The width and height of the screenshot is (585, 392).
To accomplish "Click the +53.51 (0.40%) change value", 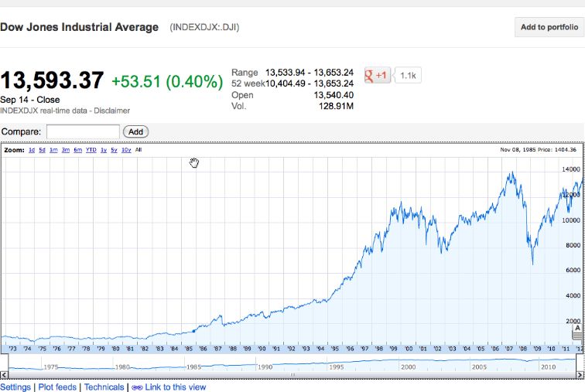I will tap(167, 82).
